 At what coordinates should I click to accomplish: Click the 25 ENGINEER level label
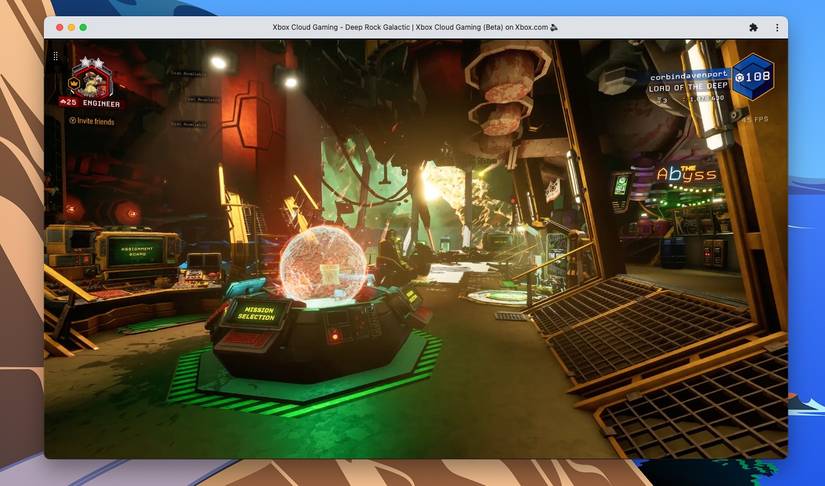coord(90,104)
